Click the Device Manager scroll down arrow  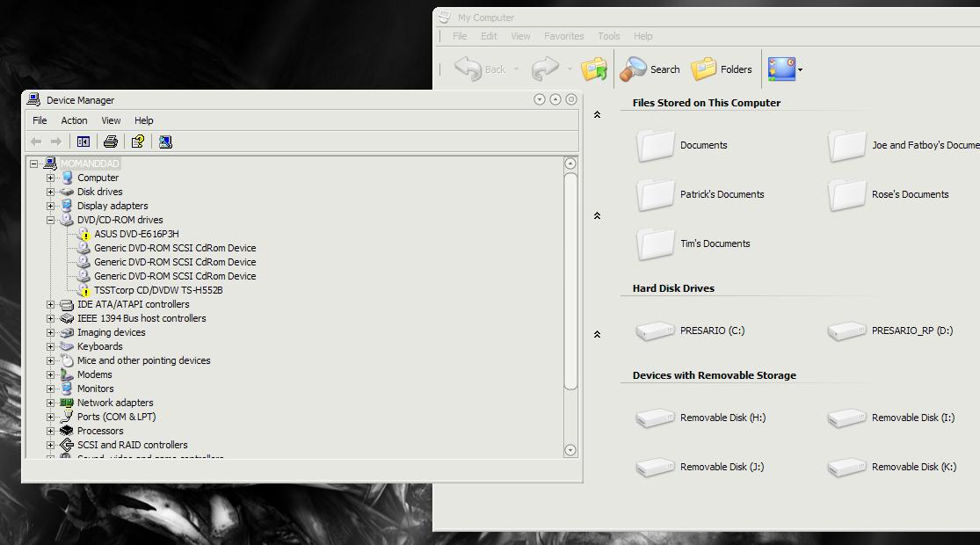pos(570,450)
